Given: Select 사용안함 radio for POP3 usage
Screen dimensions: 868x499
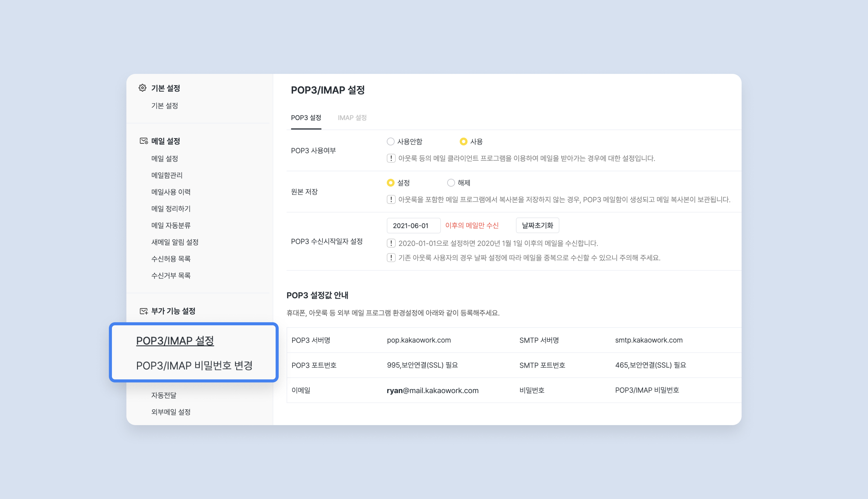Looking at the screenshot, I should 391,141.
